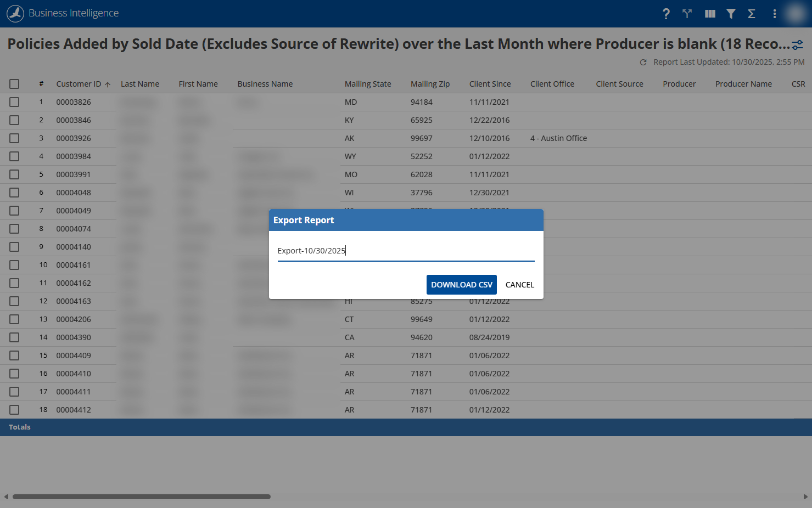
Task: Open the help question mark icon
Action: click(666, 14)
